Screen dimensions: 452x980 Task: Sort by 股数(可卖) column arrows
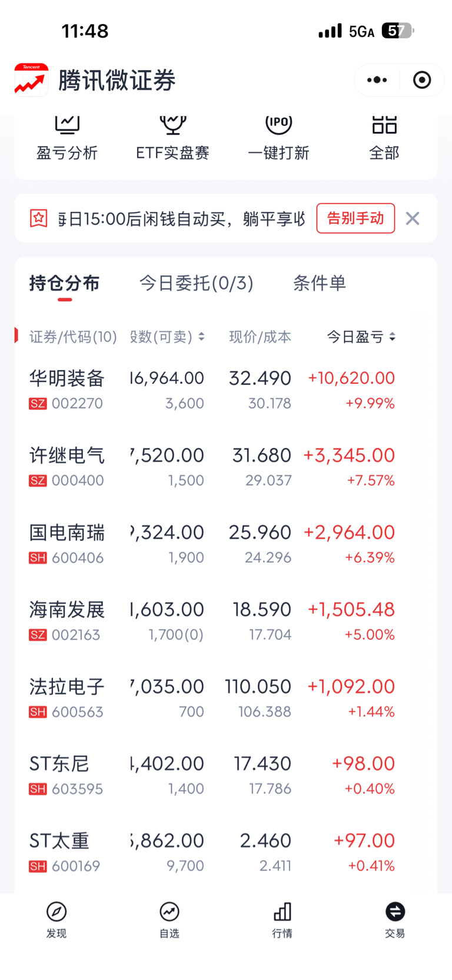[201, 337]
